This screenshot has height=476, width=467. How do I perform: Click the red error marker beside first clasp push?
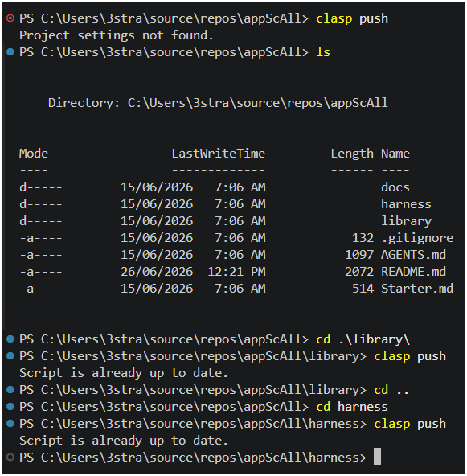[10, 18]
